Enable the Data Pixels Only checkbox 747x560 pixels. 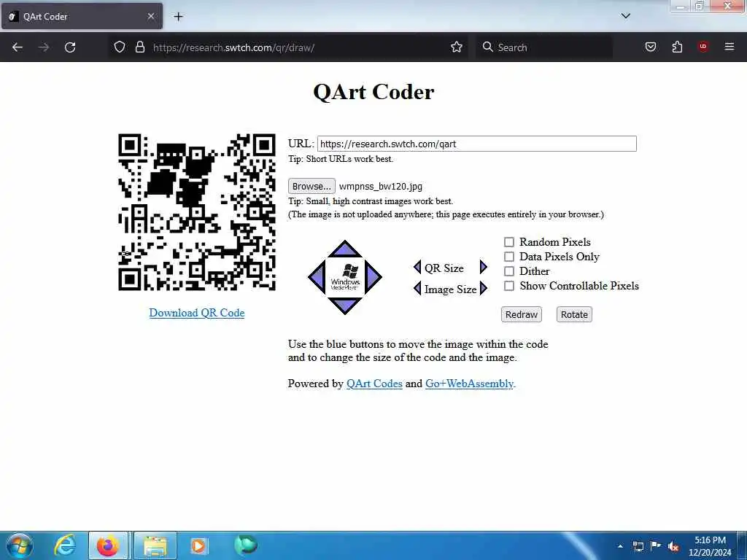pos(508,257)
